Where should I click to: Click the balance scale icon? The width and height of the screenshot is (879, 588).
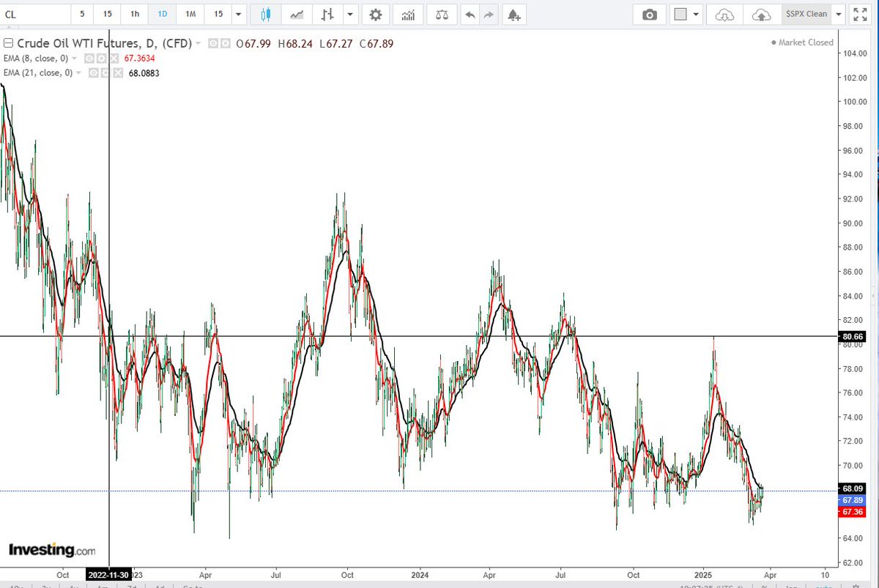tap(442, 14)
